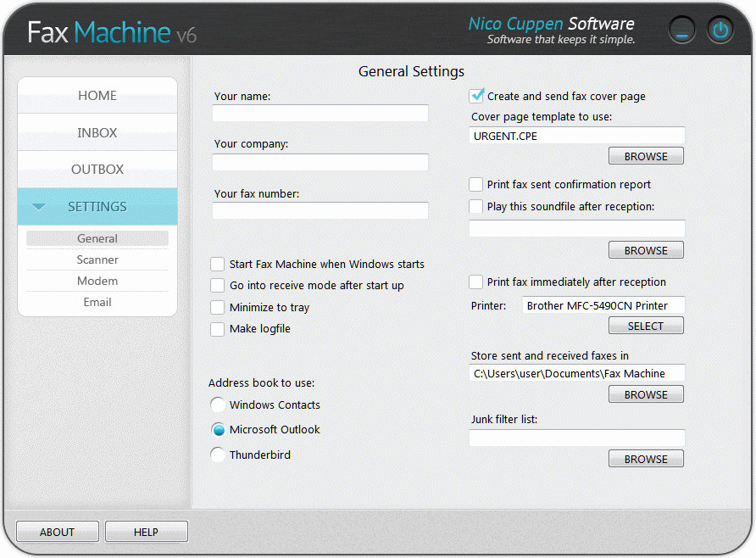The height and width of the screenshot is (558, 756).
Task: Click the power icon in title bar
Action: pyautogui.click(x=720, y=31)
